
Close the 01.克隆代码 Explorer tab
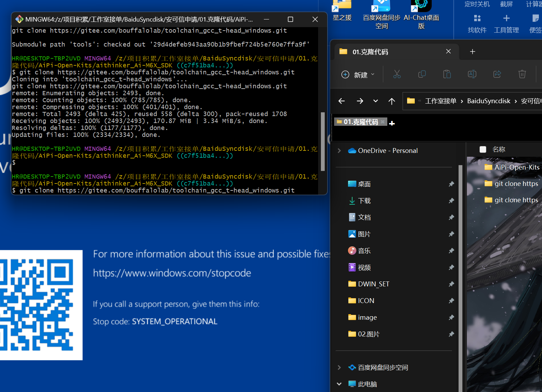(x=448, y=51)
